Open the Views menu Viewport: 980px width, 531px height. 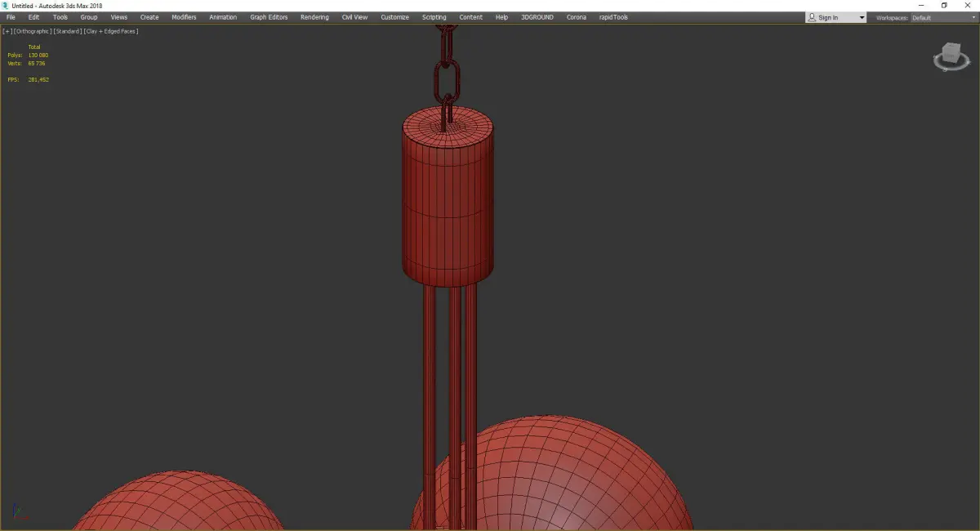pyautogui.click(x=119, y=17)
